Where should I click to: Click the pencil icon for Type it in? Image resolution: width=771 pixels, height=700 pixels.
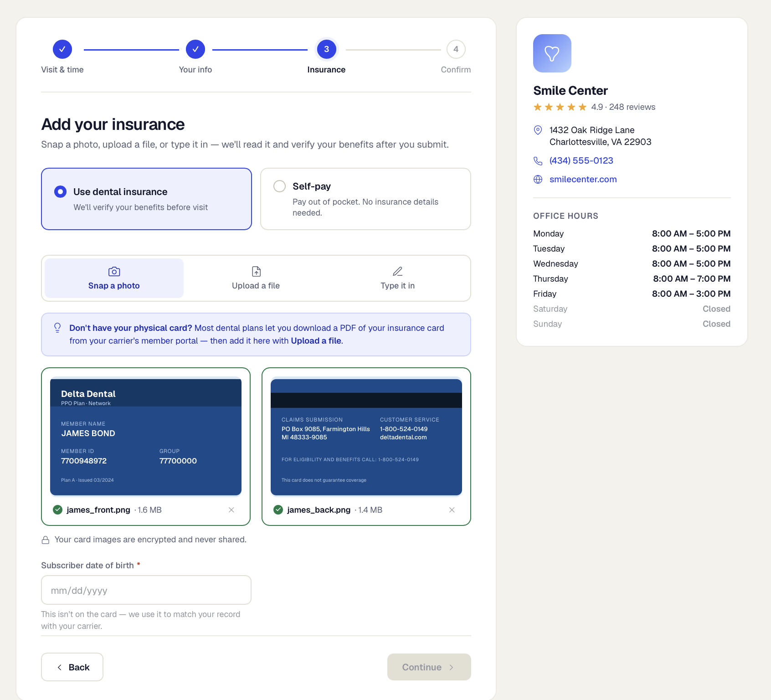click(x=398, y=272)
